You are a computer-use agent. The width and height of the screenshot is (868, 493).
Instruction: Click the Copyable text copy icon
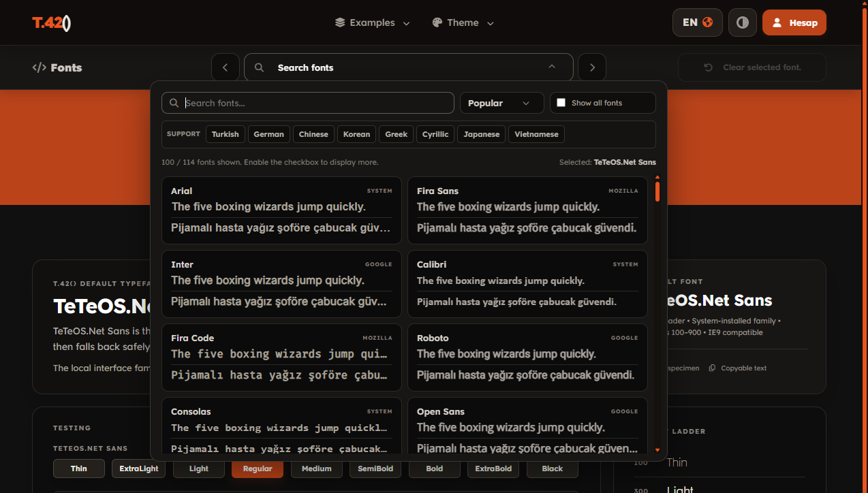point(712,368)
